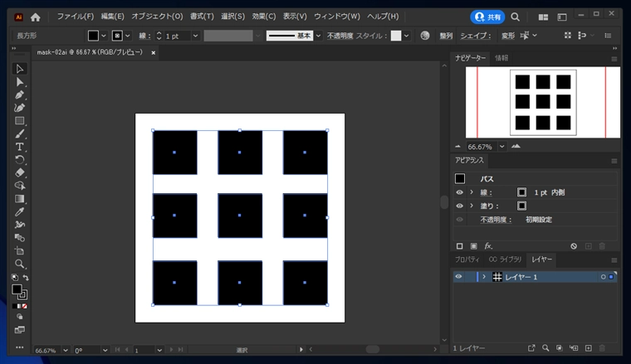Open the stroke weight dropdown beside 1 pt

pos(195,36)
